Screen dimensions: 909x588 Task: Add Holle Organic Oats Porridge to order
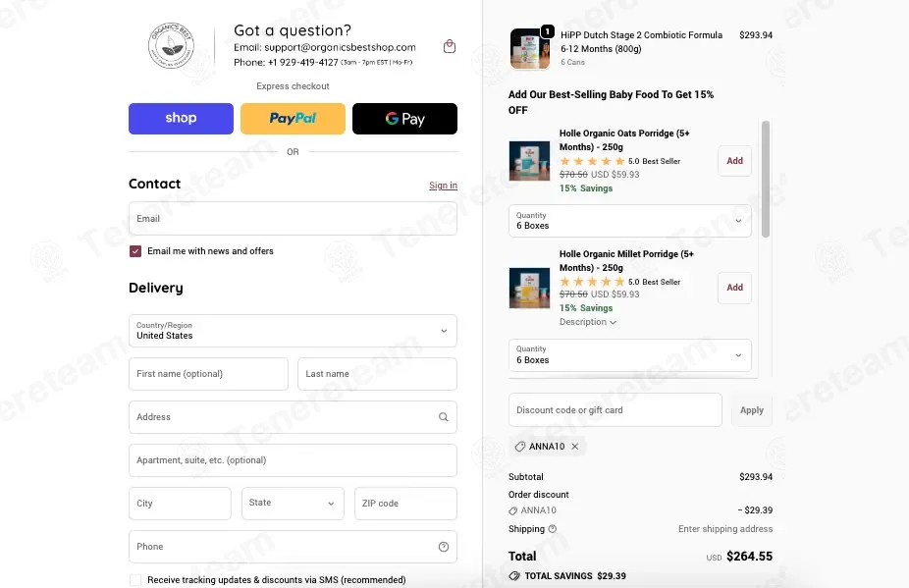coord(734,161)
